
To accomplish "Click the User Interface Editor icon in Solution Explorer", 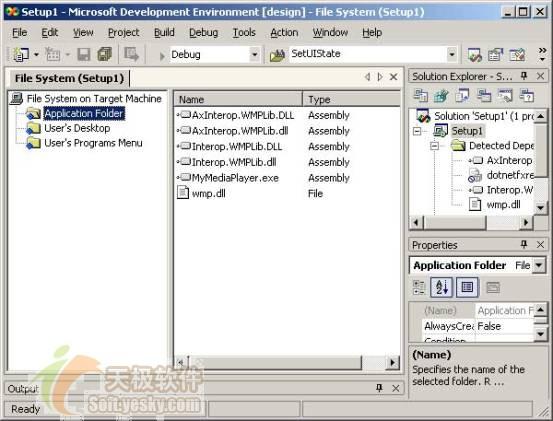I will coord(484,96).
